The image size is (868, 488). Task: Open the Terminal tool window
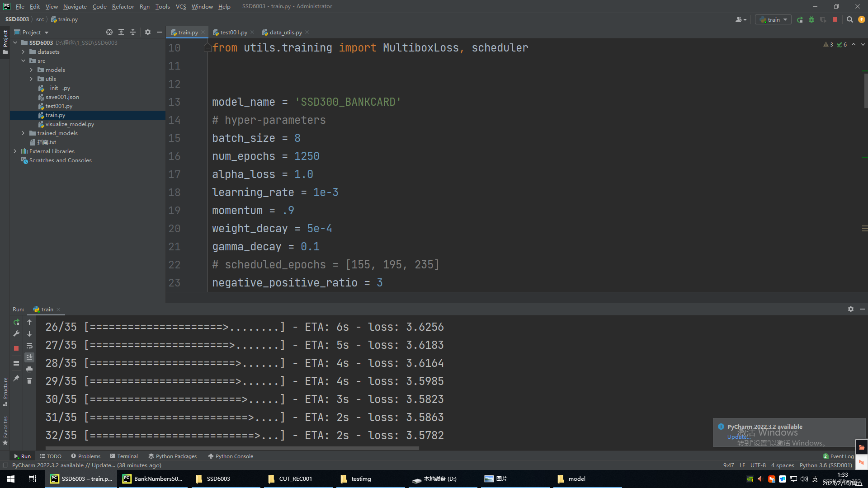pos(124,456)
